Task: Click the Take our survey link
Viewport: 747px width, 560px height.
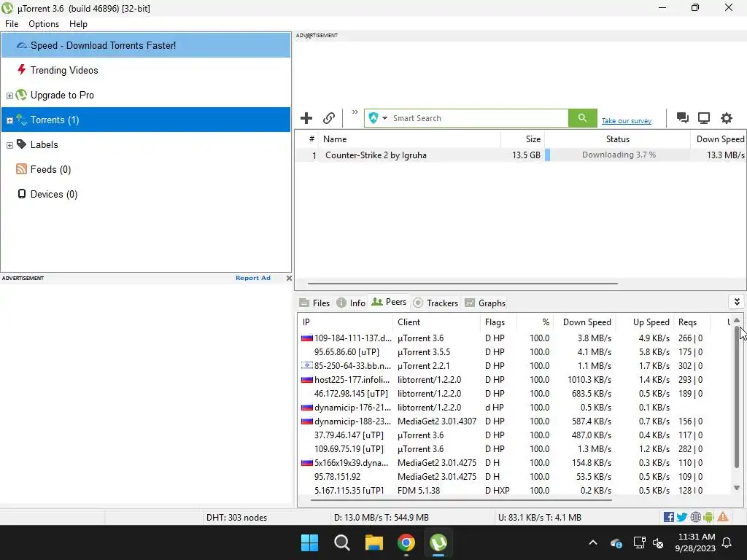Action: coord(627,121)
